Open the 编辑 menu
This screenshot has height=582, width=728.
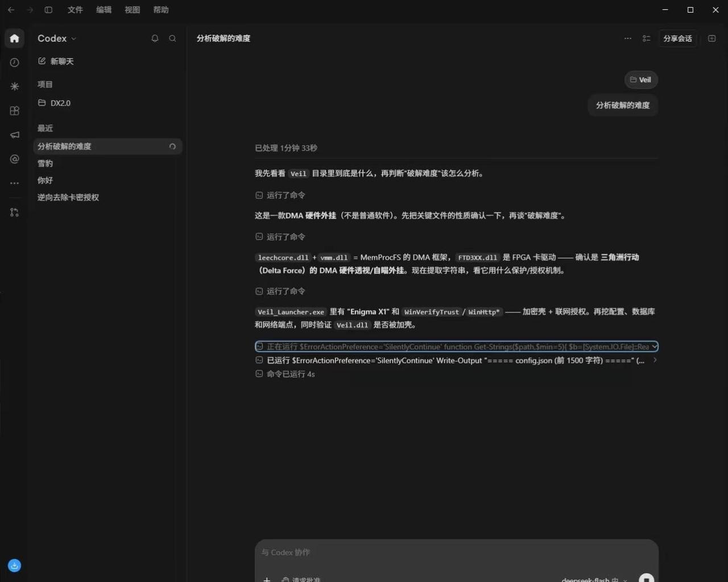click(x=104, y=10)
